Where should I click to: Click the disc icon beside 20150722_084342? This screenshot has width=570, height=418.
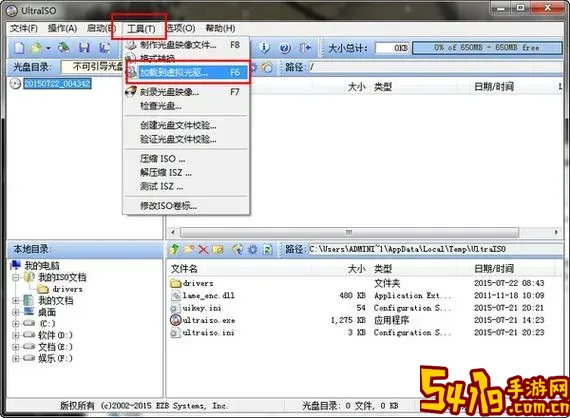pos(15,84)
